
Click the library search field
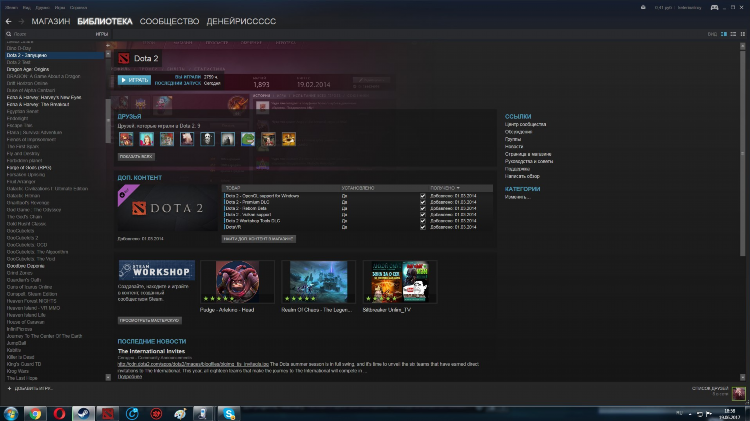tap(50, 34)
